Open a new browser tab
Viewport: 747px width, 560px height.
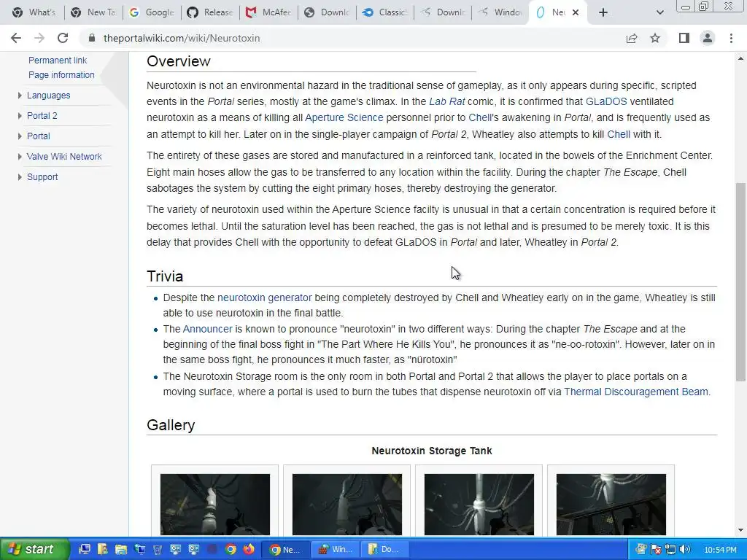tap(603, 12)
